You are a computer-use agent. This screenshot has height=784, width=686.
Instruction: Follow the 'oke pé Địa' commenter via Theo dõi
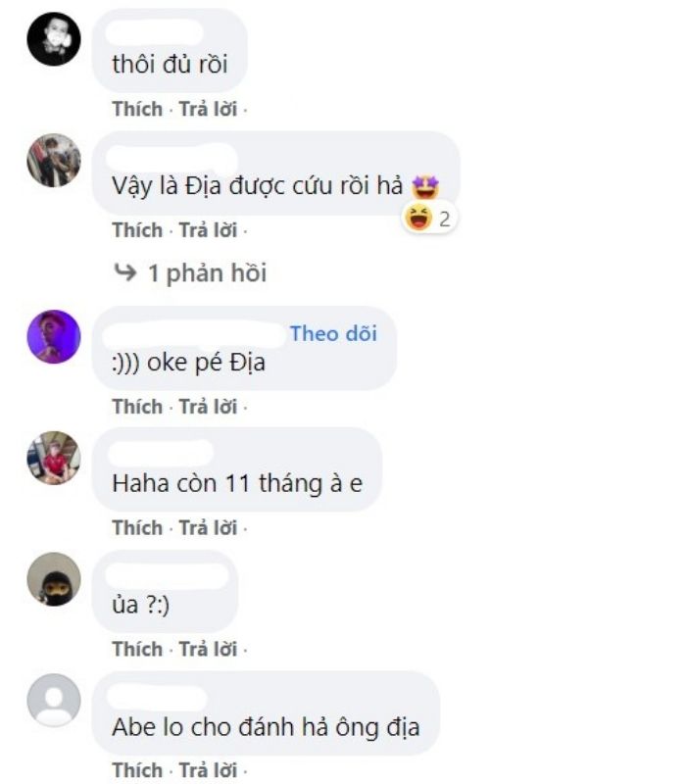click(x=333, y=333)
